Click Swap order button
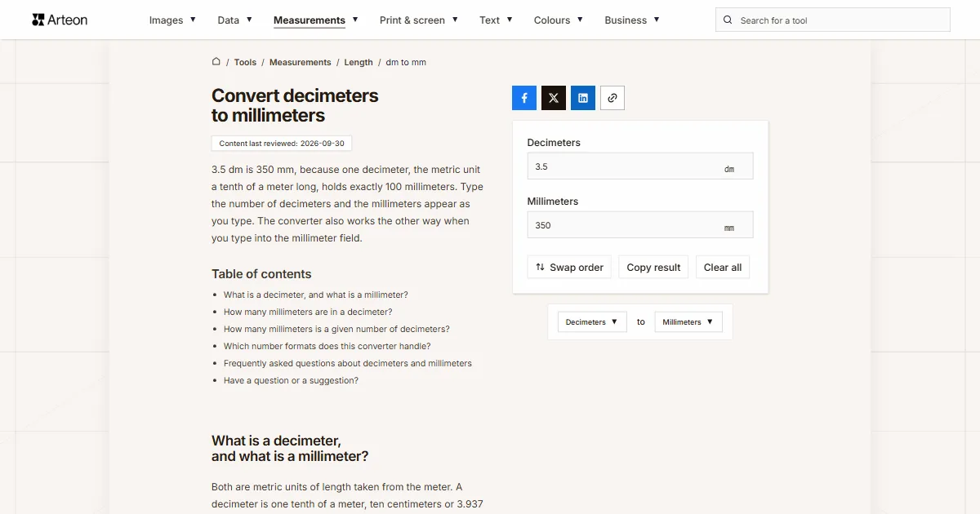Image resolution: width=980 pixels, height=514 pixels. coord(569,268)
